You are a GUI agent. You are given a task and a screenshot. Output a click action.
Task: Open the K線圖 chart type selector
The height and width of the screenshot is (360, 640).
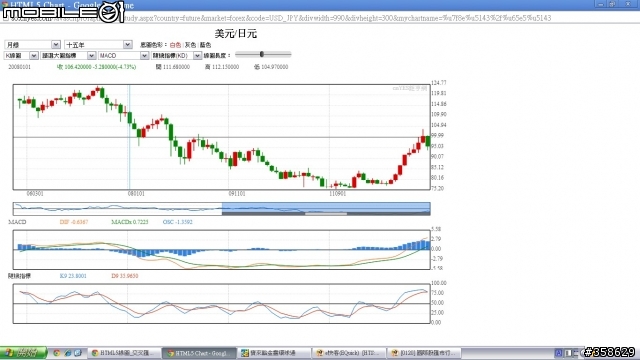tap(21, 56)
